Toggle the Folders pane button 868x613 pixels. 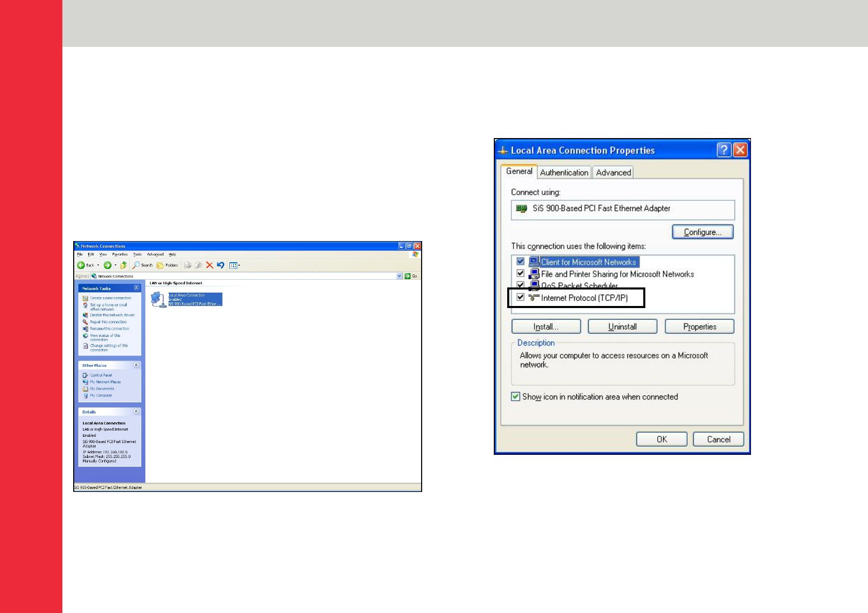(167, 265)
